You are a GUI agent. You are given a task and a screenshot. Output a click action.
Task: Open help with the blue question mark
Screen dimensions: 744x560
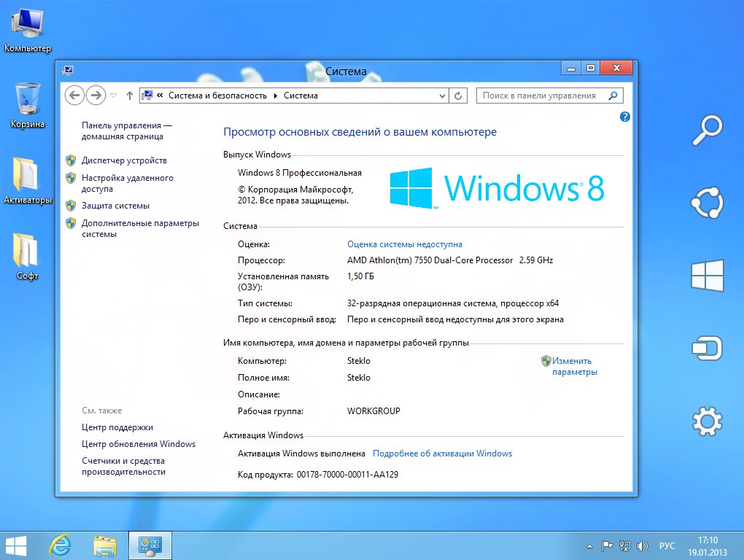[x=625, y=117]
